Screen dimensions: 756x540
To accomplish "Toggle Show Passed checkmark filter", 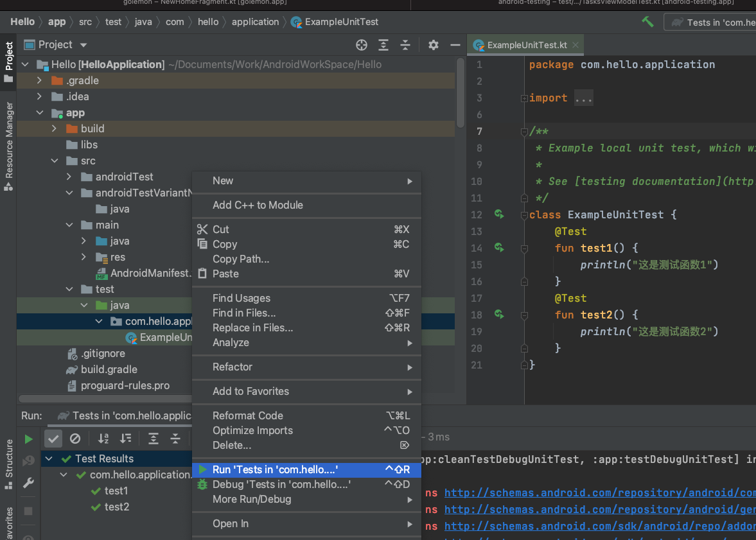I will (53, 439).
